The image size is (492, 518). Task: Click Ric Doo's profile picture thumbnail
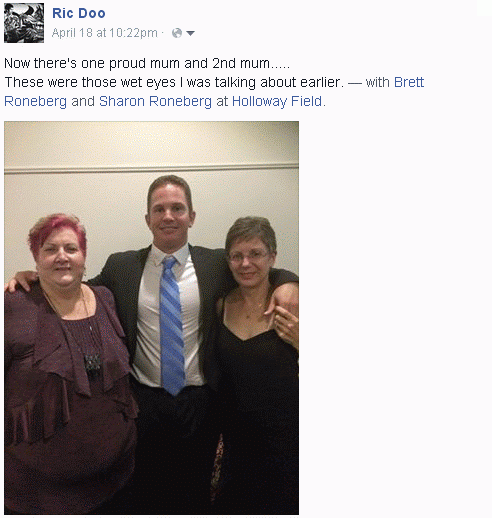24,23
